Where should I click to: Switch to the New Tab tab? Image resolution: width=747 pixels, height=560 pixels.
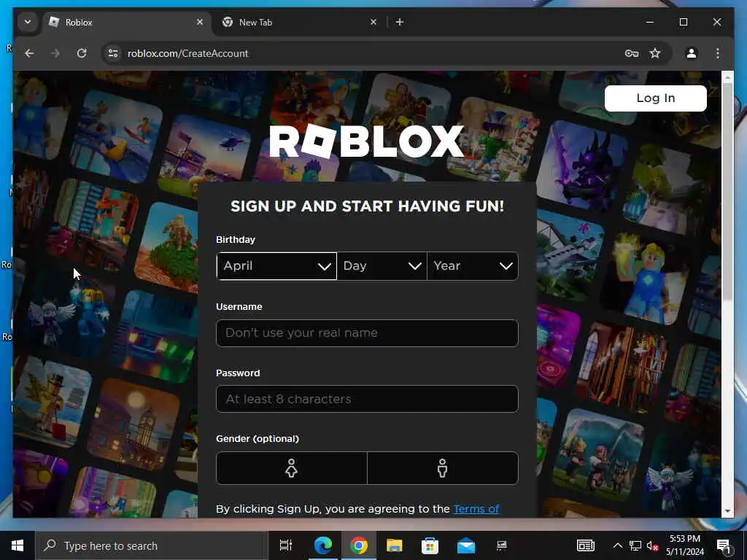coord(300,23)
